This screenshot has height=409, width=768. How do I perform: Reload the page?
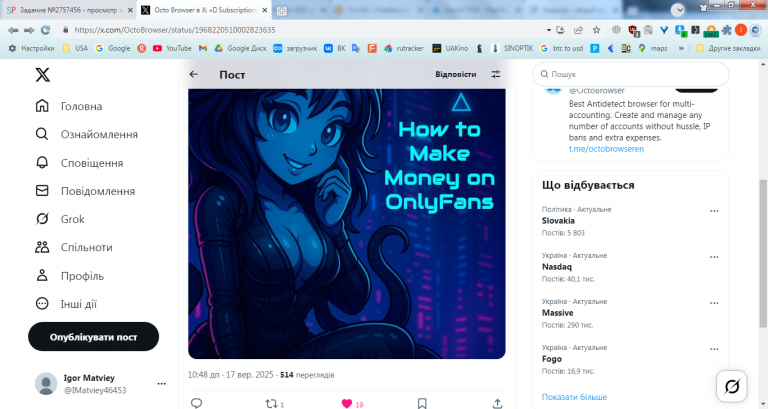(x=46, y=30)
